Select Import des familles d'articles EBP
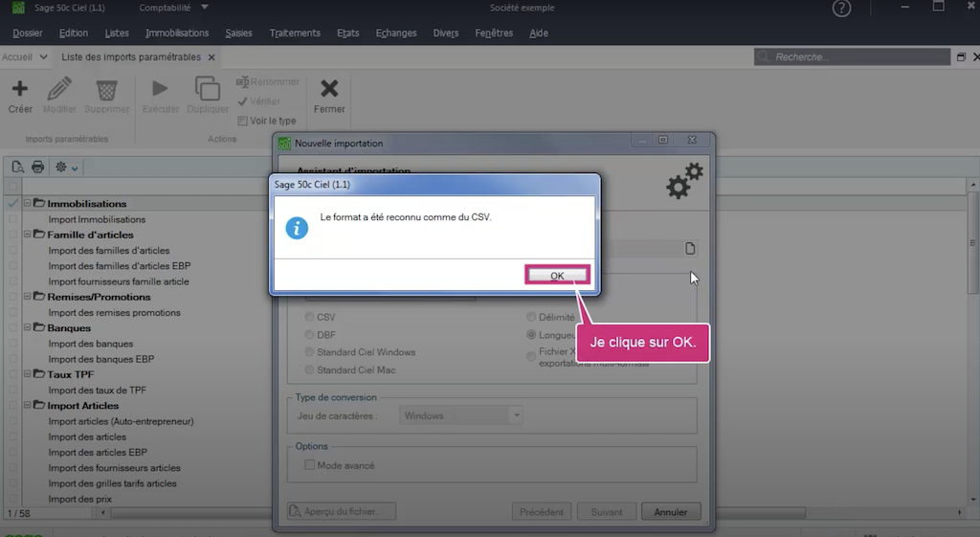 click(120, 266)
